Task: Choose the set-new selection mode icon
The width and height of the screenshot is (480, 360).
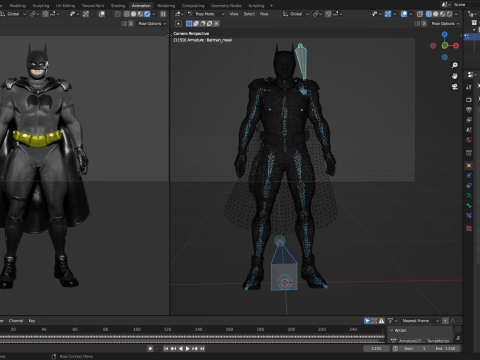Action: point(189,24)
